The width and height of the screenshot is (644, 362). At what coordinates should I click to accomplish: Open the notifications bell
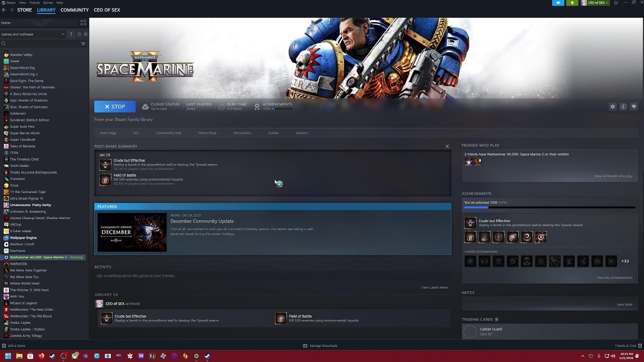click(x=572, y=3)
